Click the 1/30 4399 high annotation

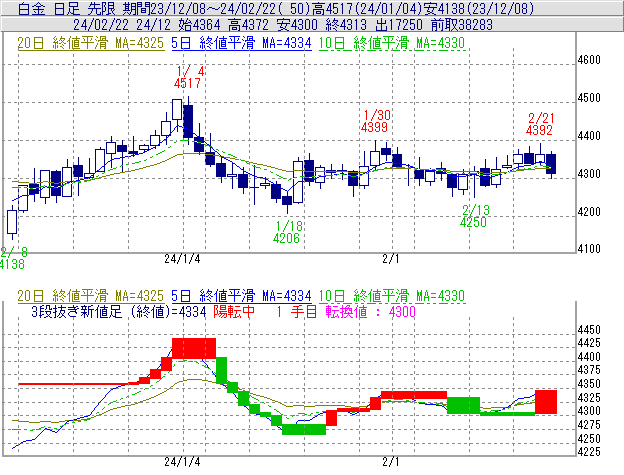pyautogui.click(x=376, y=121)
